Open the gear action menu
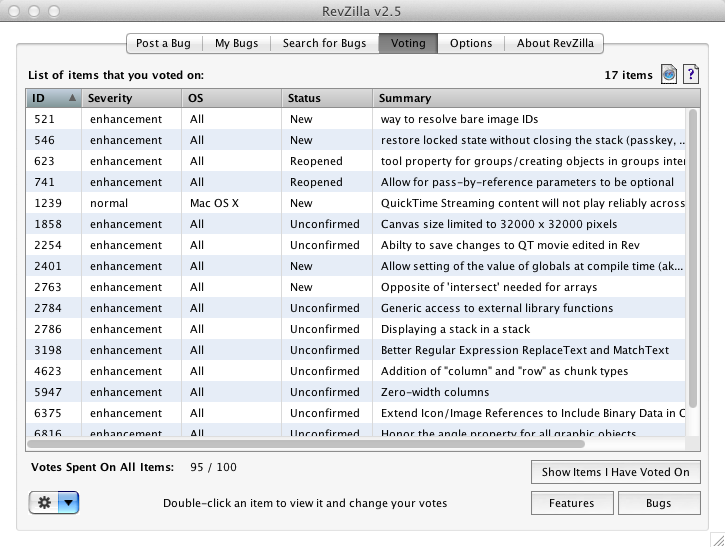The width and height of the screenshot is (725, 547). point(54,502)
